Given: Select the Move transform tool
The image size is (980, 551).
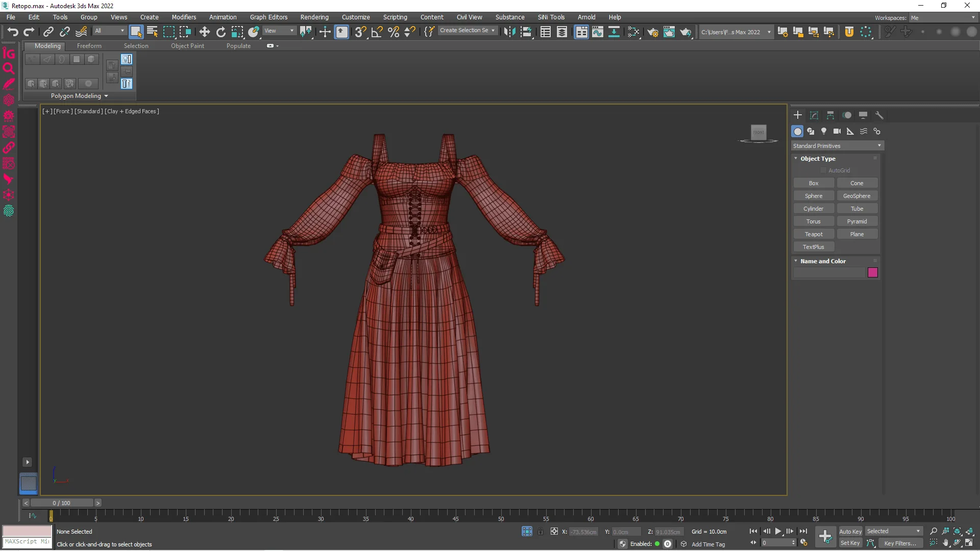Looking at the screenshot, I should 204,32.
